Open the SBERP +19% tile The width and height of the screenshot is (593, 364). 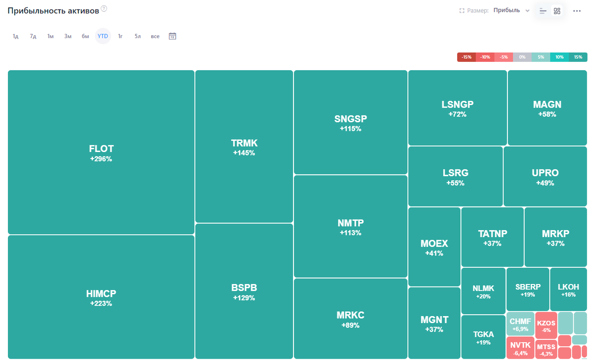[528, 289]
